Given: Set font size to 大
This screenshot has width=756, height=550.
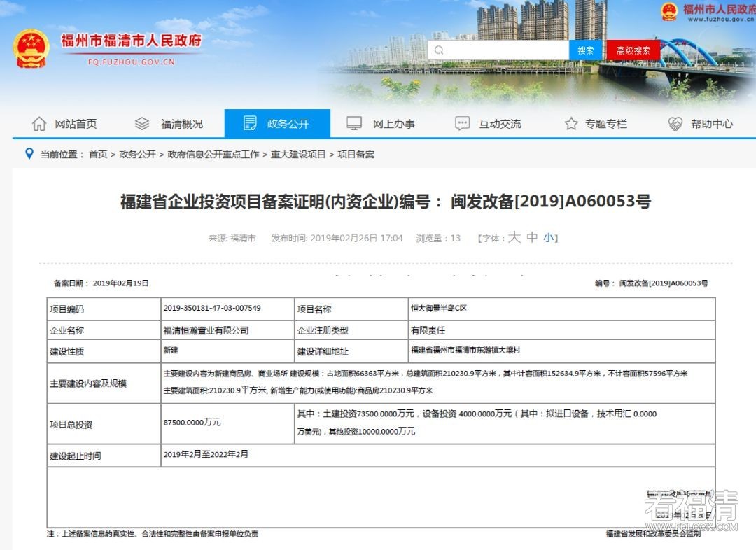Looking at the screenshot, I should point(514,237).
